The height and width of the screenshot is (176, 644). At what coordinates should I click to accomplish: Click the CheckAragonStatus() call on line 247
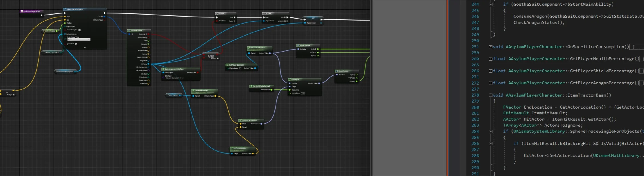pyautogui.click(x=539, y=22)
